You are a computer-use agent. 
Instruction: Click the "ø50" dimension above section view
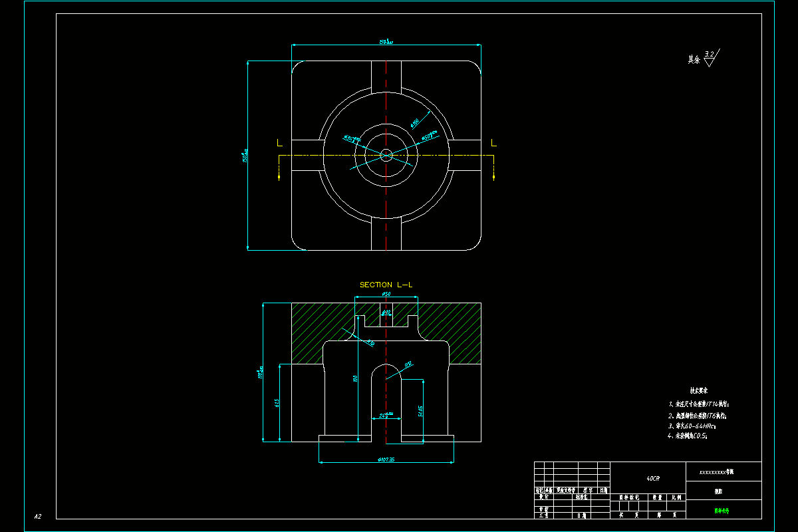click(386, 294)
